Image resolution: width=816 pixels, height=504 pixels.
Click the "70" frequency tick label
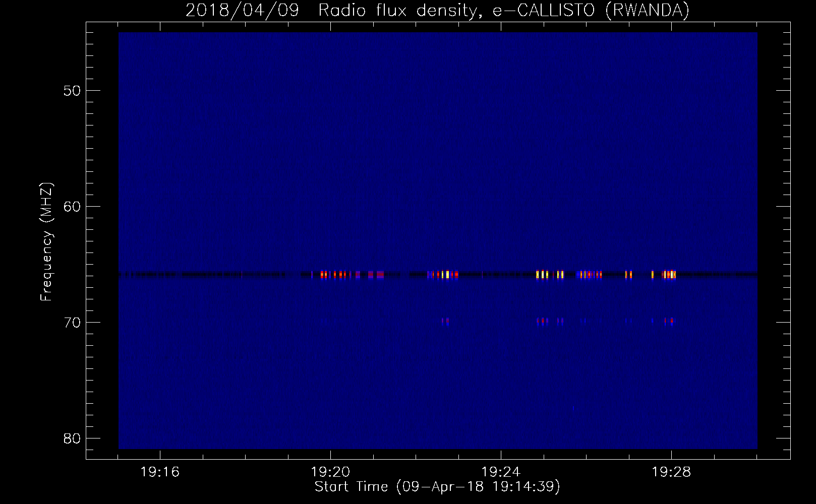click(72, 323)
